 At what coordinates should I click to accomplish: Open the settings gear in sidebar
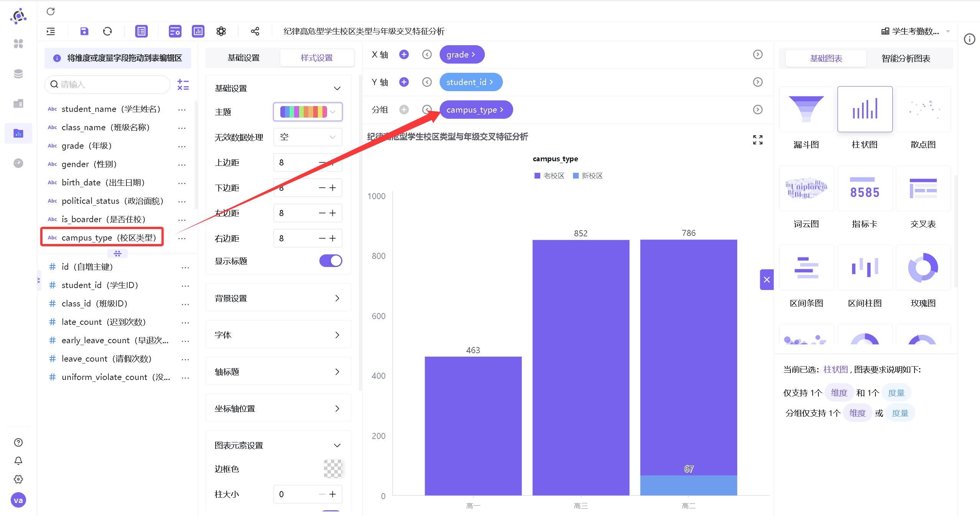click(x=18, y=479)
